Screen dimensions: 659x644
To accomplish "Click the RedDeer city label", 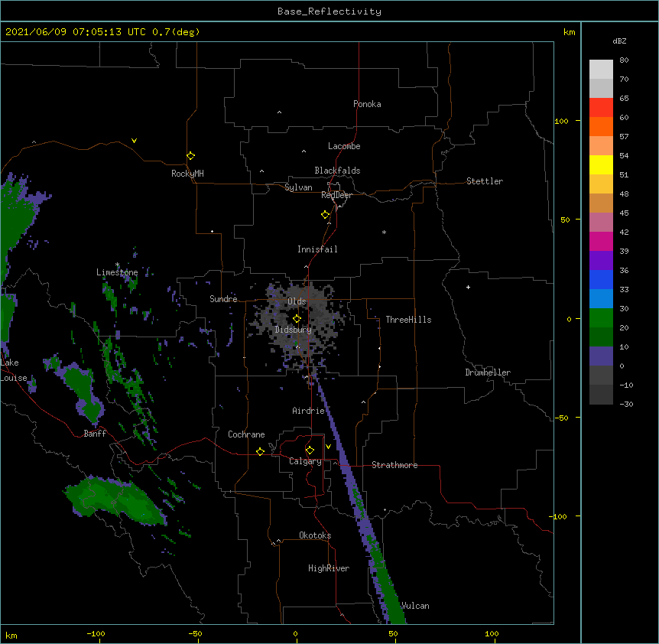I will tap(336, 195).
